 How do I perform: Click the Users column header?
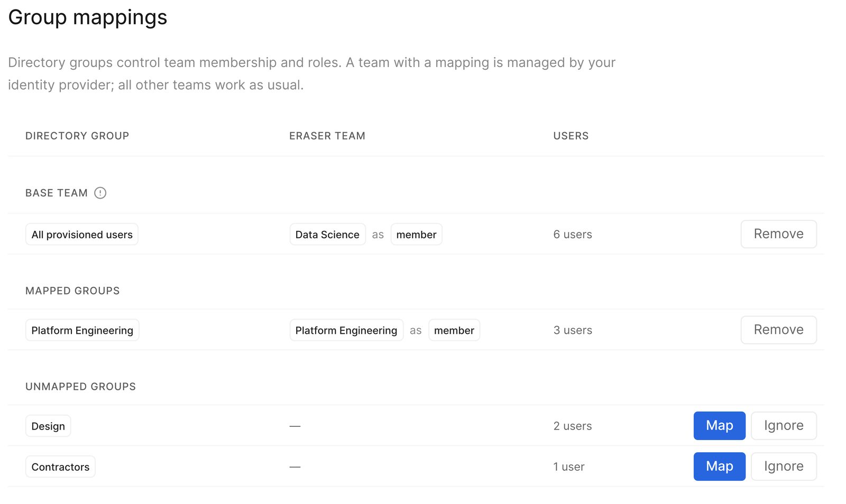point(571,136)
